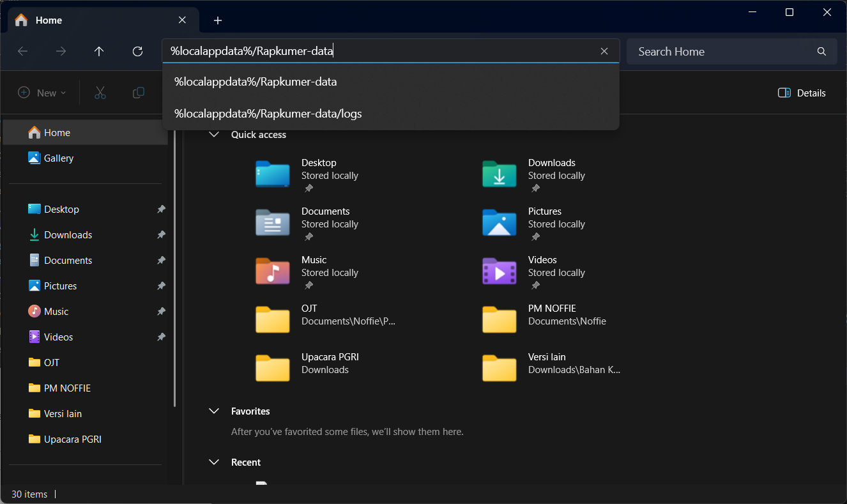This screenshot has height=504, width=847.
Task: Click the Cut scissors icon
Action: 100,93
